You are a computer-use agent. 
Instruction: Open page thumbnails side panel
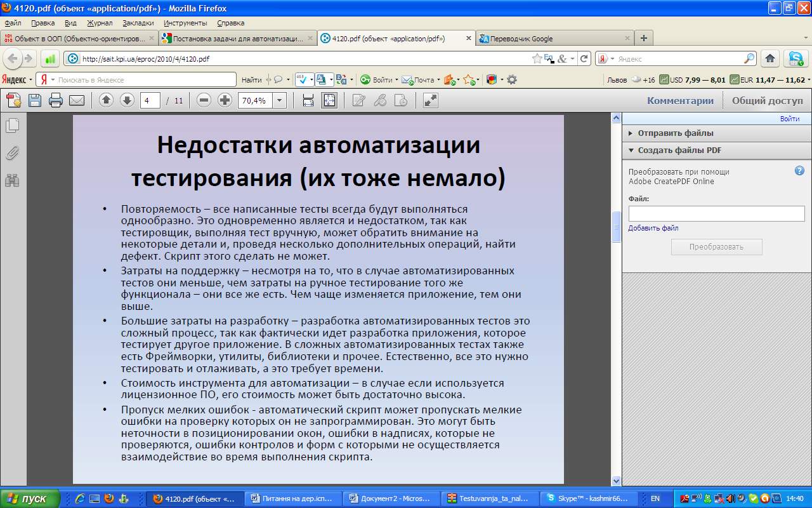pyautogui.click(x=12, y=126)
